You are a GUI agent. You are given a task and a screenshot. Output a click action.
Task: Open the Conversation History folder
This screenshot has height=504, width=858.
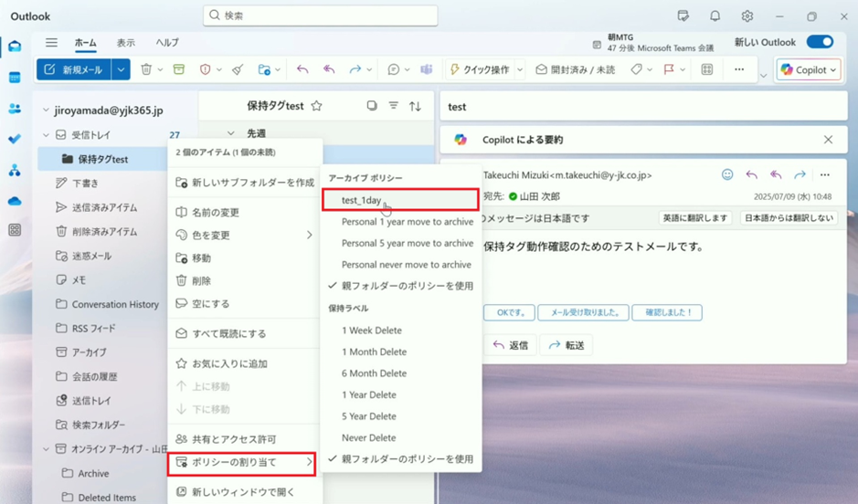115,304
